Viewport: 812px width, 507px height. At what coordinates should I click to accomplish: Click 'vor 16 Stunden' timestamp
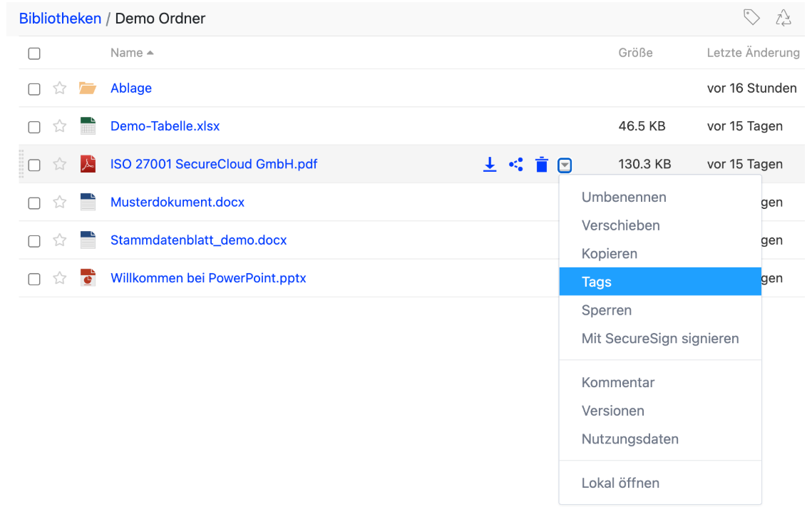pos(752,88)
